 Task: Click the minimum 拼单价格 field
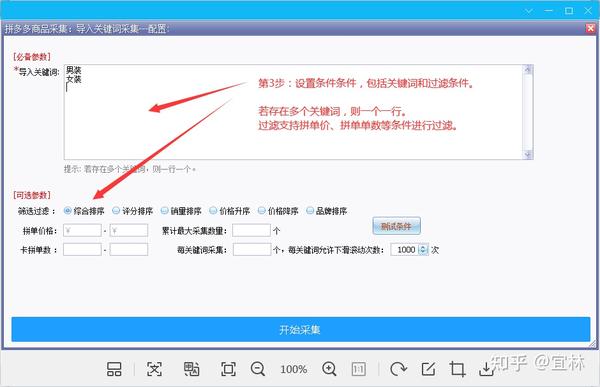tap(82, 230)
